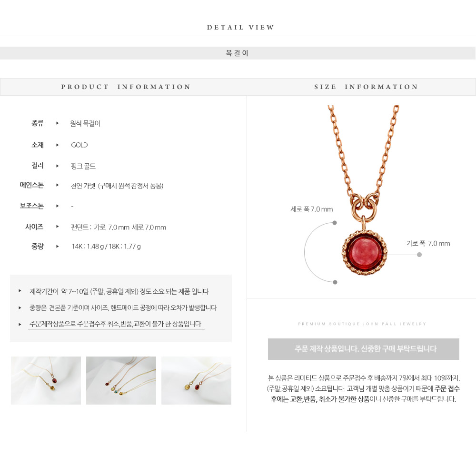
Task: Click the arrow bullet beside 중량
Action: pyautogui.click(x=58, y=247)
